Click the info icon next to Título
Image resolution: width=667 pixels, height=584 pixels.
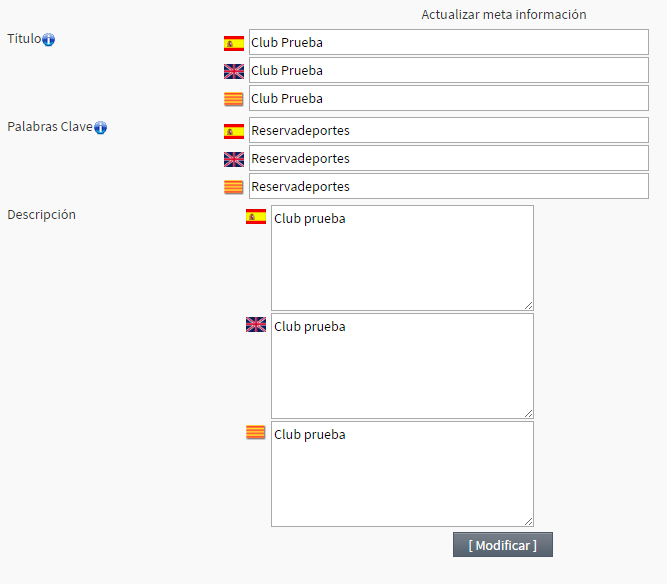click(x=48, y=40)
